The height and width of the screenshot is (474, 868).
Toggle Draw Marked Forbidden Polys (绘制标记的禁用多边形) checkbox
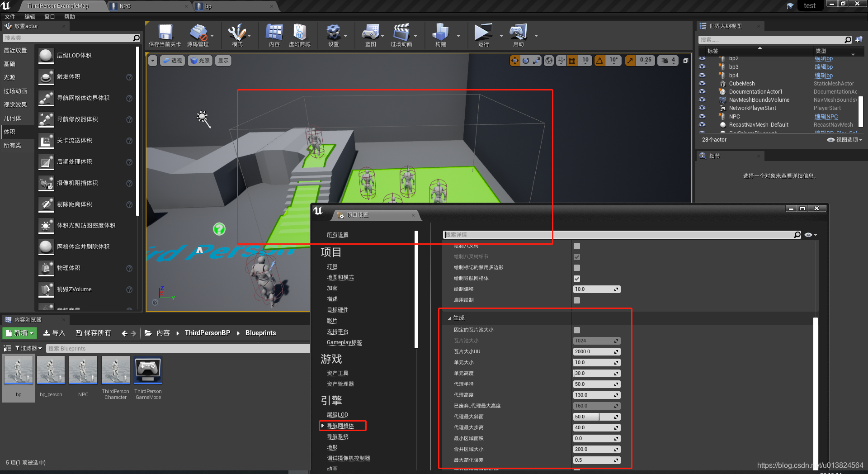pos(577,268)
